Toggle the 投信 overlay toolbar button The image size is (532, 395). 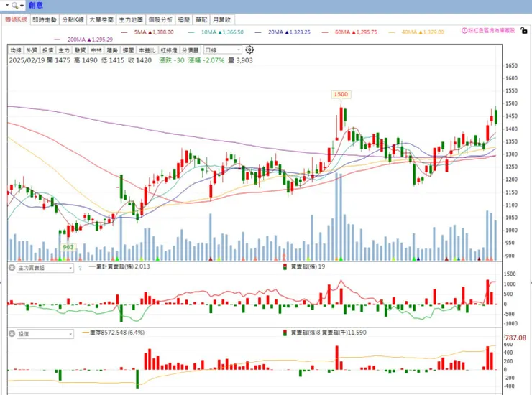pyautogui.click(x=48, y=50)
